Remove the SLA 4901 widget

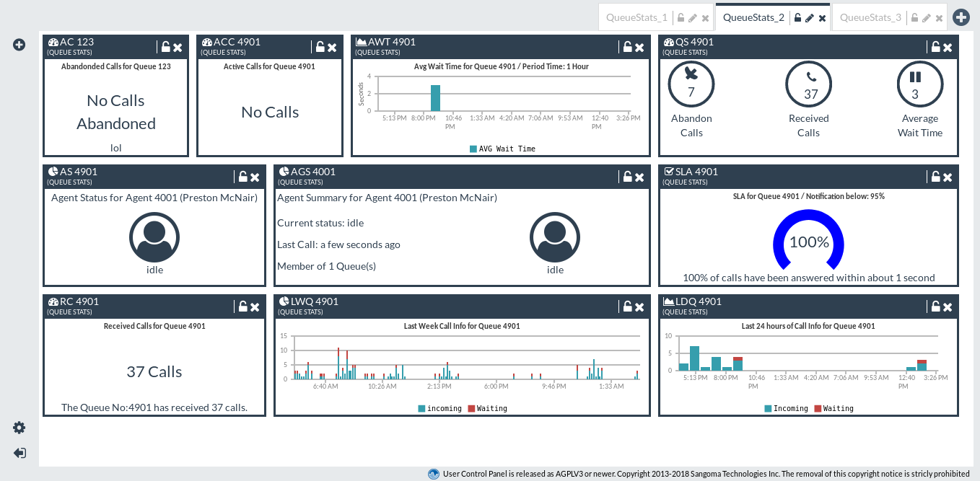948,177
